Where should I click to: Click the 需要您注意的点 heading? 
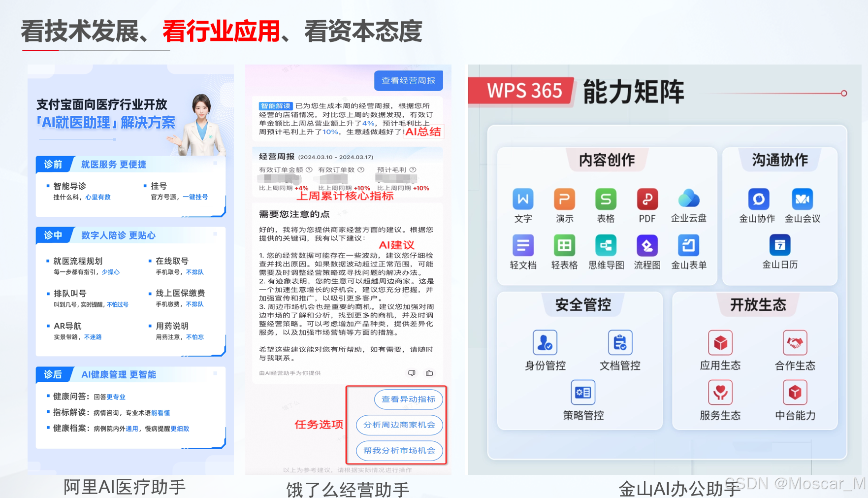[294, 214]
